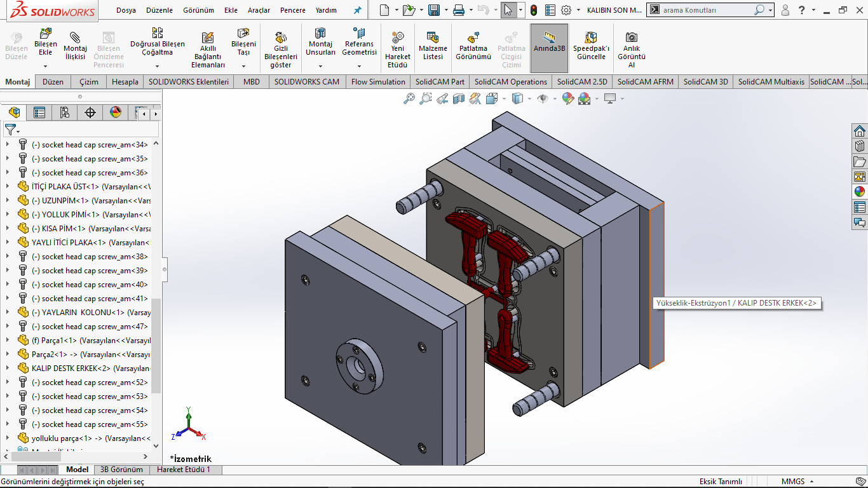Open the Görünüm menu

[198, 10]
